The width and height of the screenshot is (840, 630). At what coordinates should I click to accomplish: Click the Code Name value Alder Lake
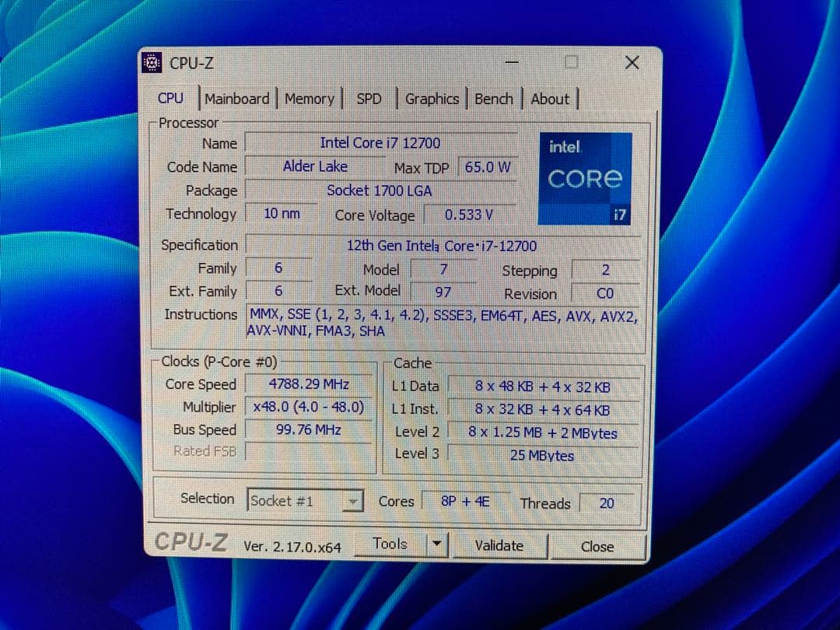coord(315,166)
